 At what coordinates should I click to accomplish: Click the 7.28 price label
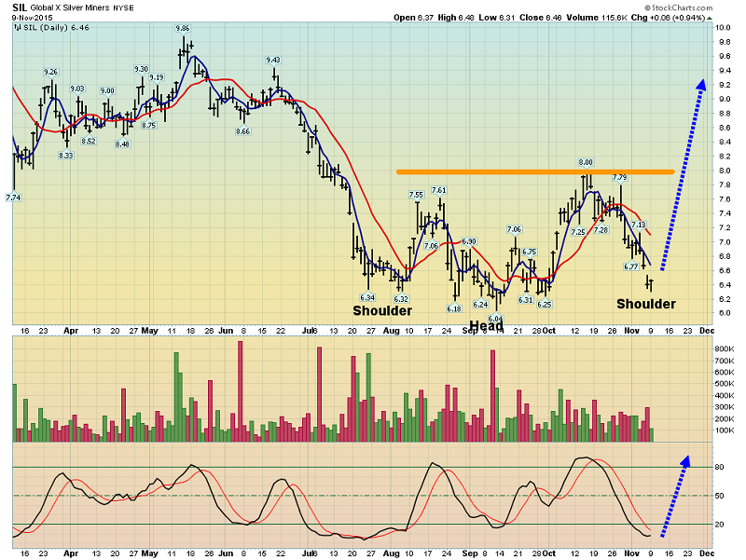[x=601, y=230]
